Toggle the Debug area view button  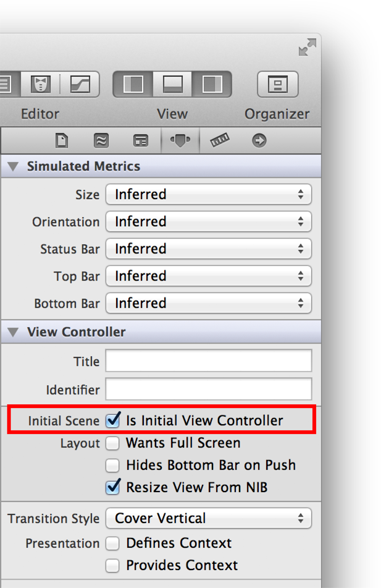172,84
